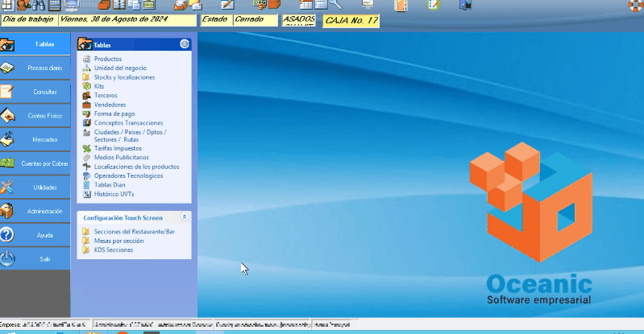Viewport: 644px width, 334px height.
Task: Open the Proceso diario sidebar section
Action: (35, 68)
